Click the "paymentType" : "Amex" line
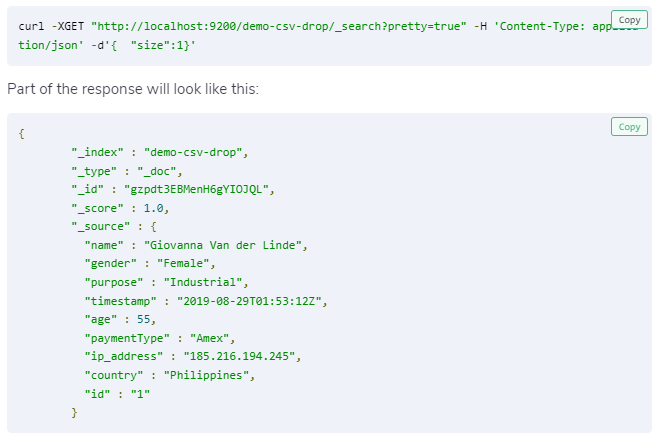Viewport: 663px width, 437px height. pyautogui.click(x=166, y=337)
